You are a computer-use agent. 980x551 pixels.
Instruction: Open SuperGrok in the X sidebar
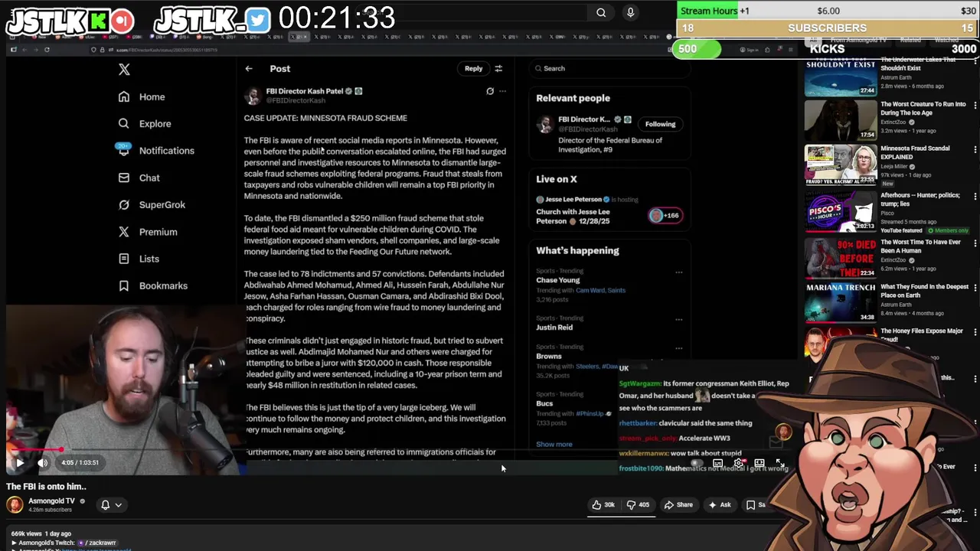pos(152,205)
